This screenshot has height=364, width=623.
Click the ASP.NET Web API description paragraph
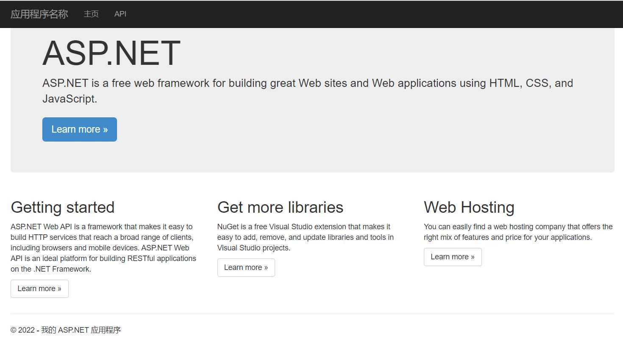103,248
